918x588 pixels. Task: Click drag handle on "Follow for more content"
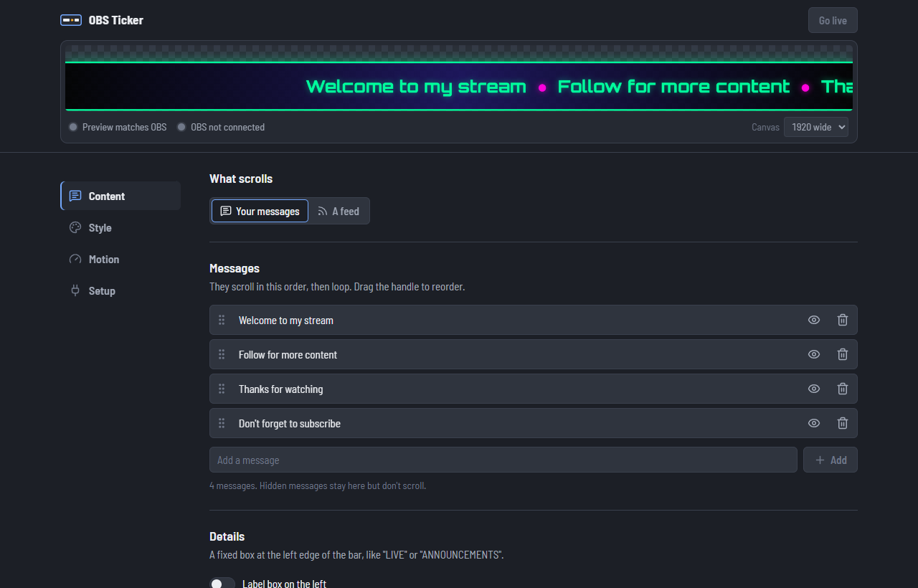(222, 354)
